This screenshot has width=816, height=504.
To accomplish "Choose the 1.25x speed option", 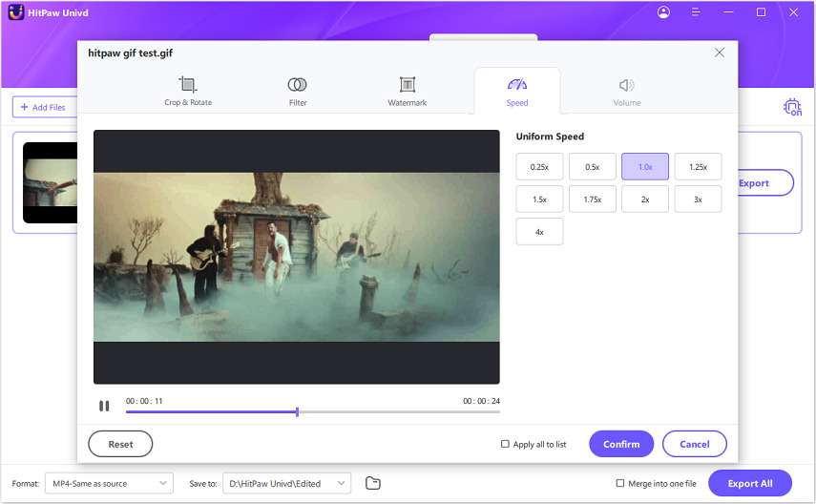I will [x=698, y=167].
